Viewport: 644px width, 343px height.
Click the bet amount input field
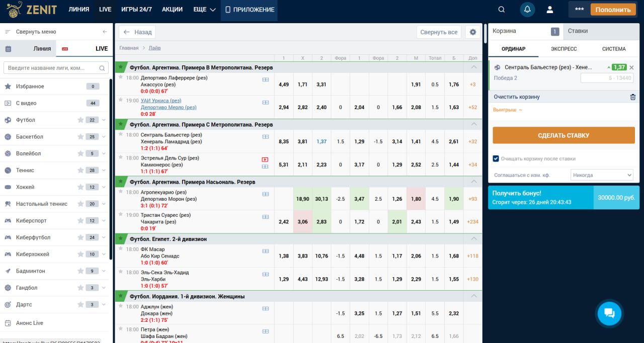click(x=607, y=78)
